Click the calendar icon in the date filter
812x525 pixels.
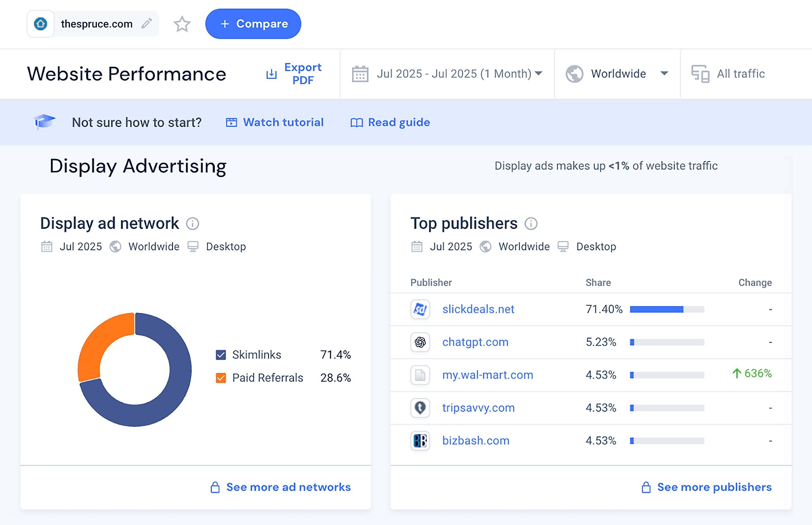(360, 73)
